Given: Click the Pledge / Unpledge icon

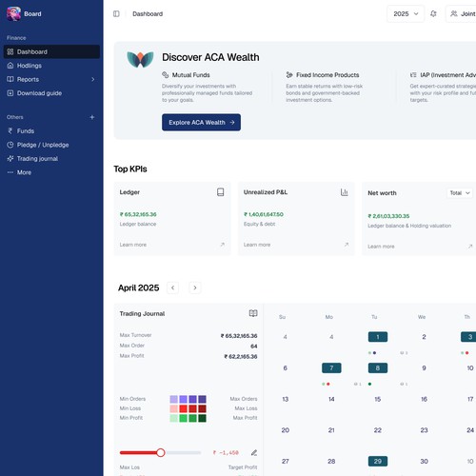Looking at the screenshot, I should click(x=10, y=145).
